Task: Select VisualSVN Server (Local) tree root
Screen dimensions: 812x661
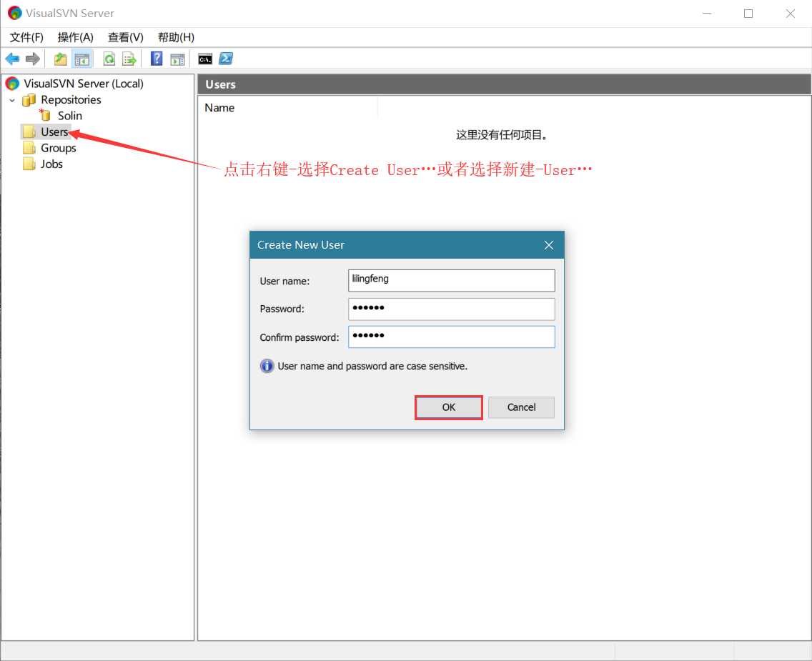Action: click(x=84, y=84)
